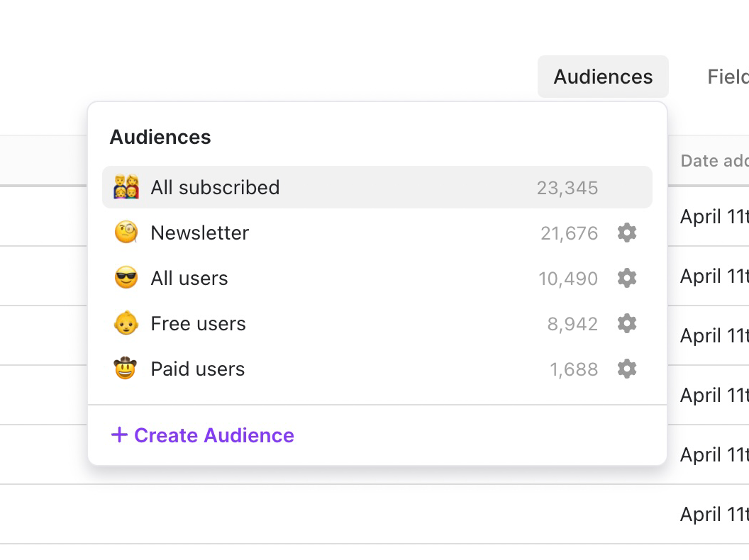The width and height of the screenshot is (749, 560).
Task: Sort by the Date added column header
Action: (x=714, y=161)
